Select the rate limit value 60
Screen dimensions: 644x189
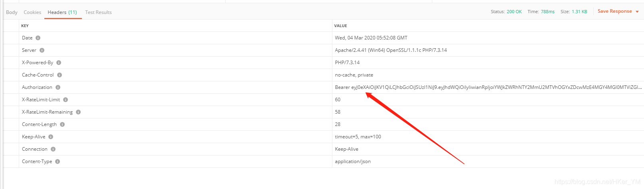(338, 100)
